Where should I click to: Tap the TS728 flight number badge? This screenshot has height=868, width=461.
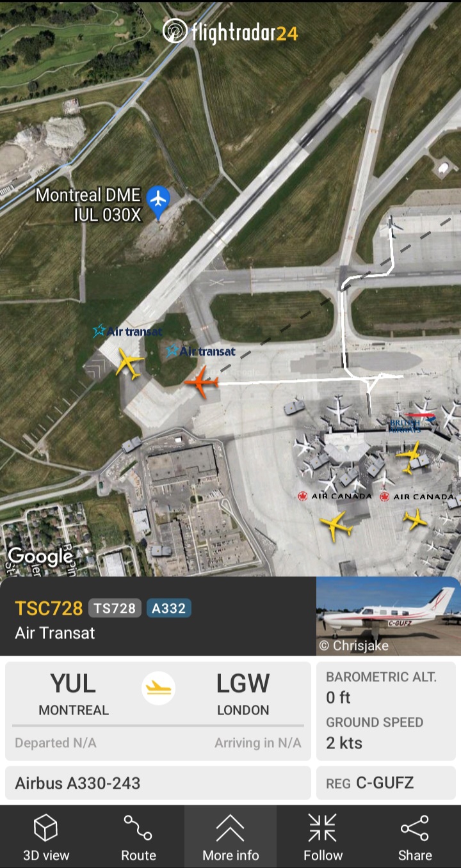click(115, 608)
